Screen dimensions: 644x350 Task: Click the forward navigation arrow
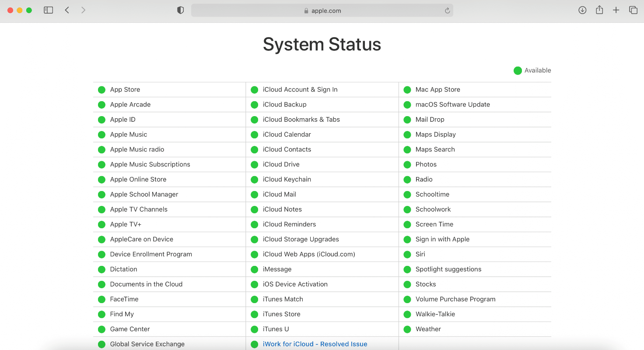[83, 10]
